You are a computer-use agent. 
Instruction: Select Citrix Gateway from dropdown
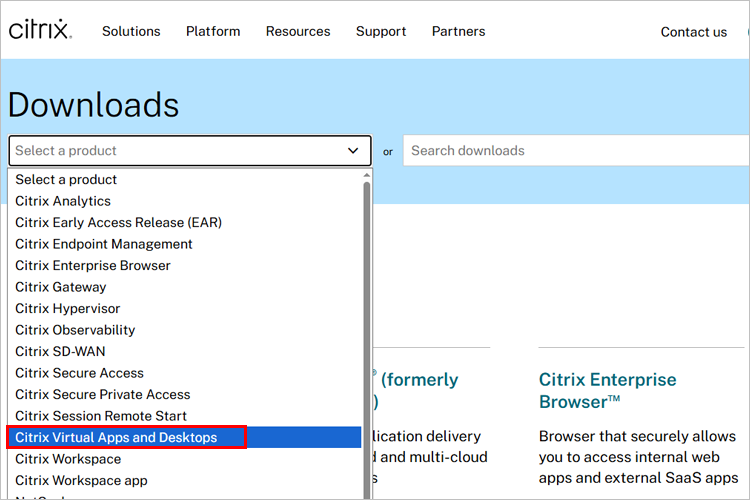[x=60, y=287]
